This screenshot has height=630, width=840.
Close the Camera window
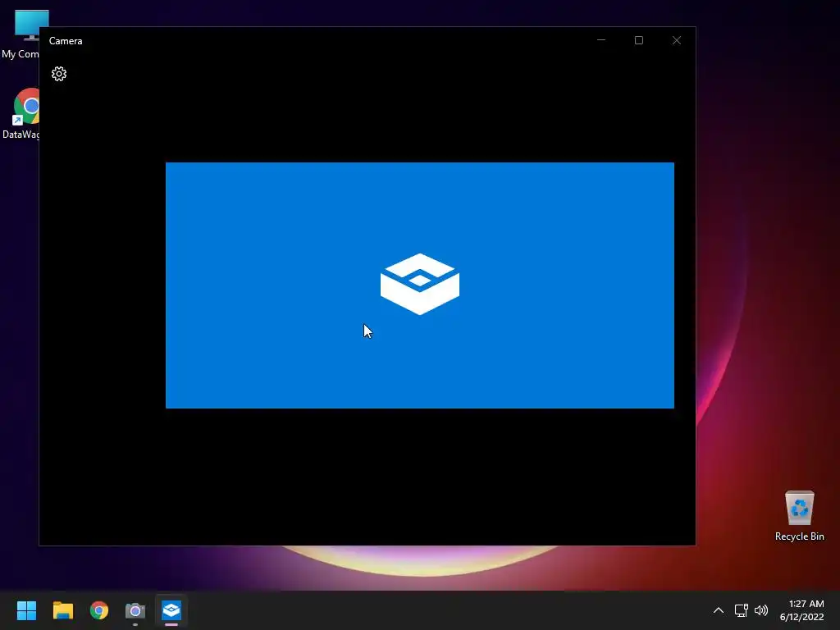(x=677, y=40)
